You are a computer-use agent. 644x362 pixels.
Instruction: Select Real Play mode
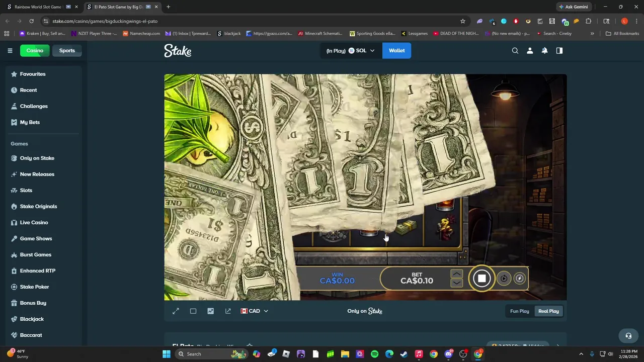click(x=548, y=311)
